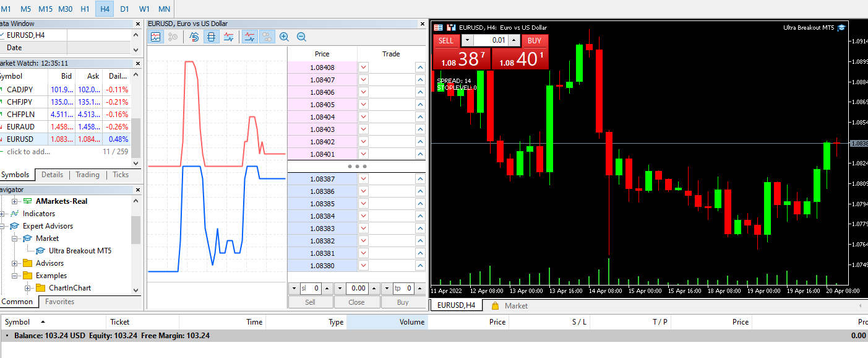Select the H4 timeframe
Viewport: 868px width, 358px height.
click(105, 9)
